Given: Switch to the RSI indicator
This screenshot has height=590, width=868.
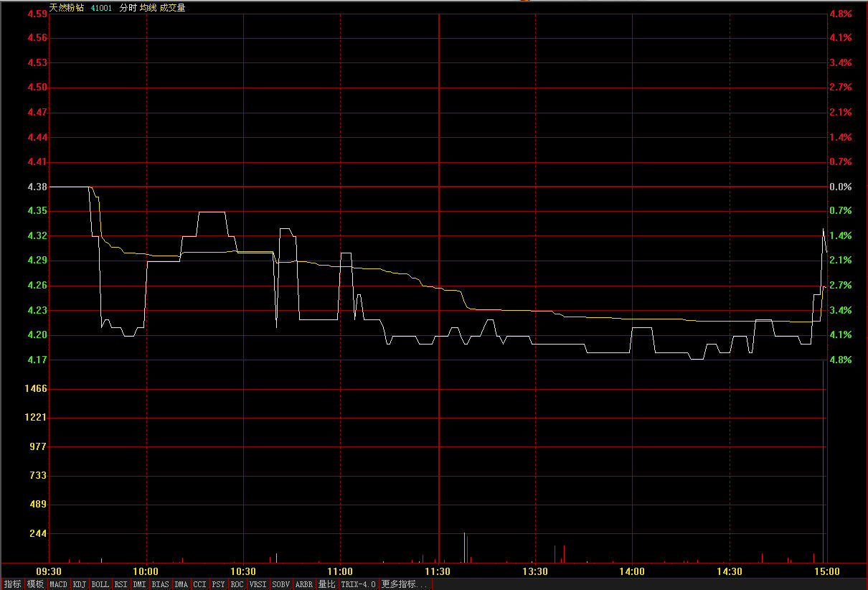Looking at the screenshot, I should coord(121,584).
